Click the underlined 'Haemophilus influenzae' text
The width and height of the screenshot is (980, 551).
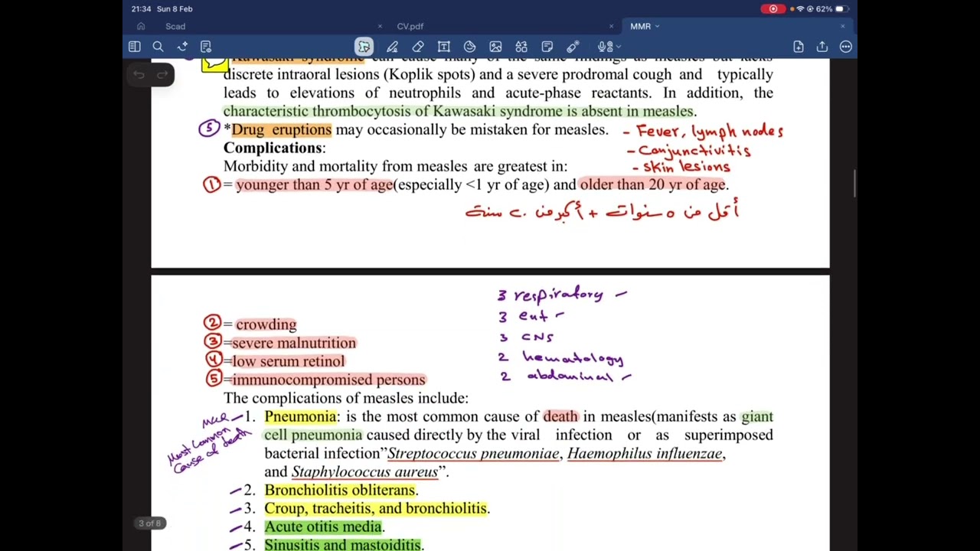[x=645, y=453]
